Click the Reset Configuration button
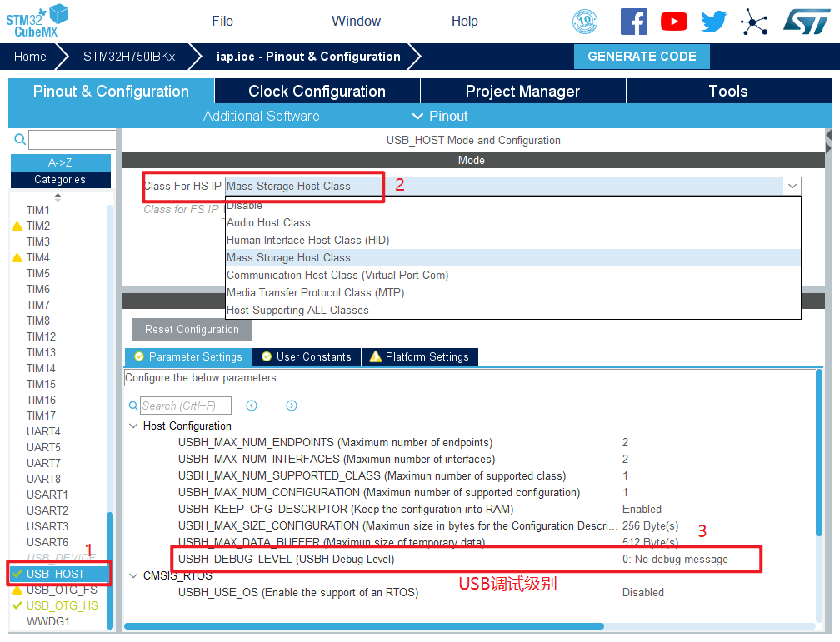This screenshot has width=840, height=642. coord(192,329)
